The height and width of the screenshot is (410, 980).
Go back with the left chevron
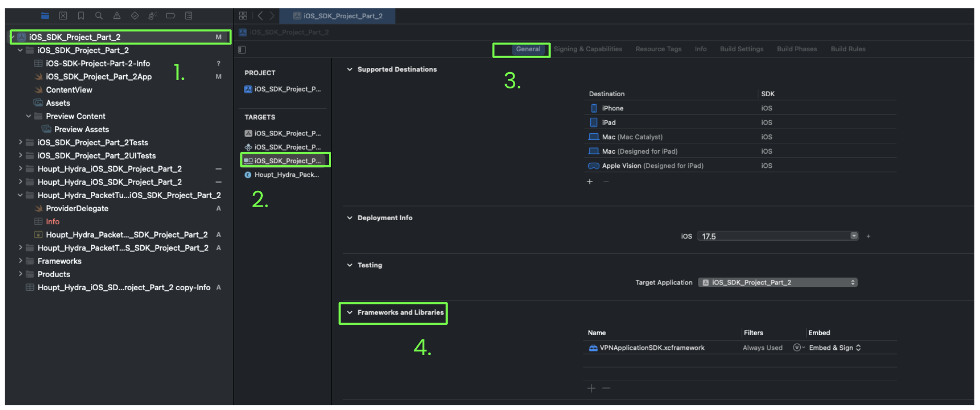point(260,16)
